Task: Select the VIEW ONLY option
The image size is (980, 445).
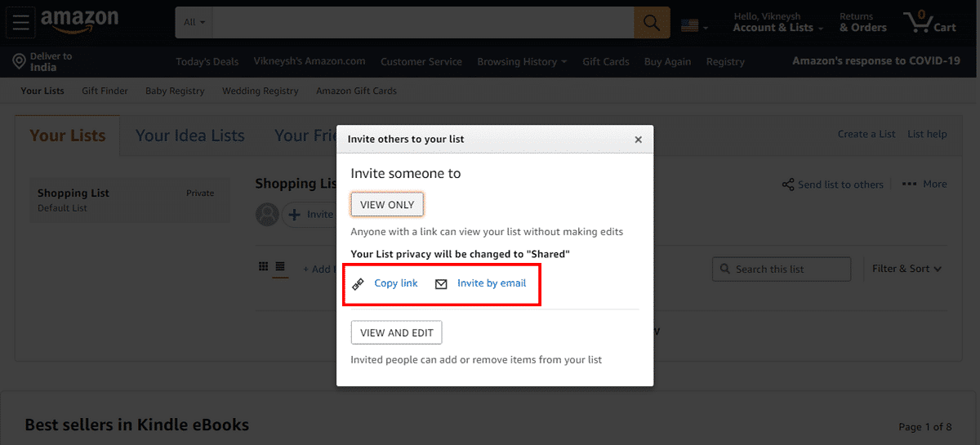Action: pyautogui.click(x=387, y=205)
